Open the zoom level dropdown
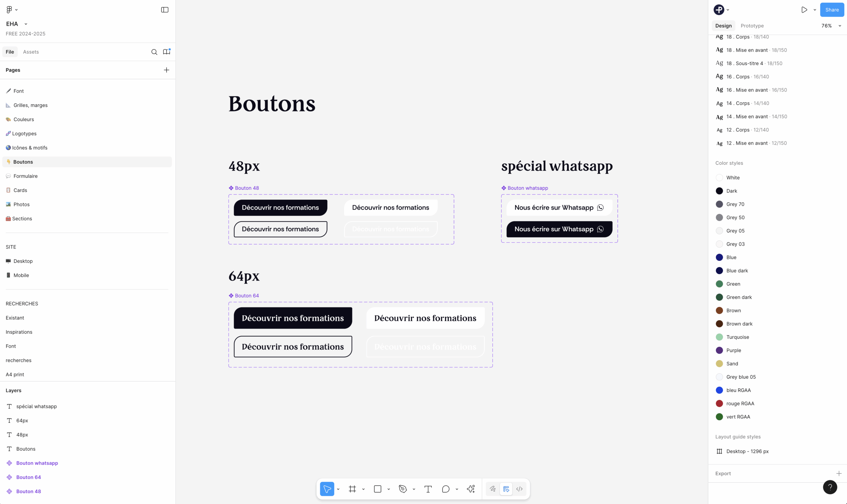 click(x=831, y=26)
